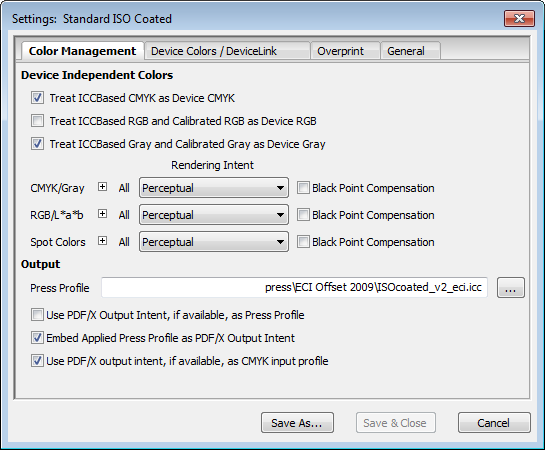Click the Press Profile path field
The width and height of the screenshot is (545, 450).
point(294,287)
